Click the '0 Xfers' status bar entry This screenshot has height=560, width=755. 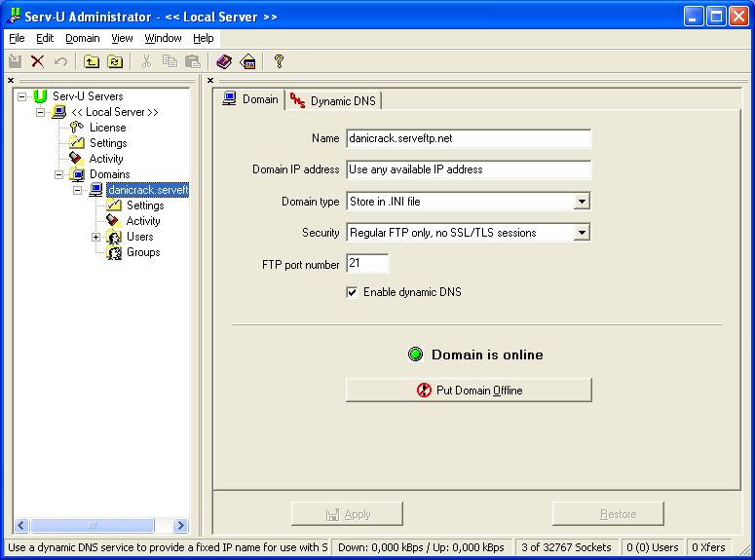click(708, 547)
